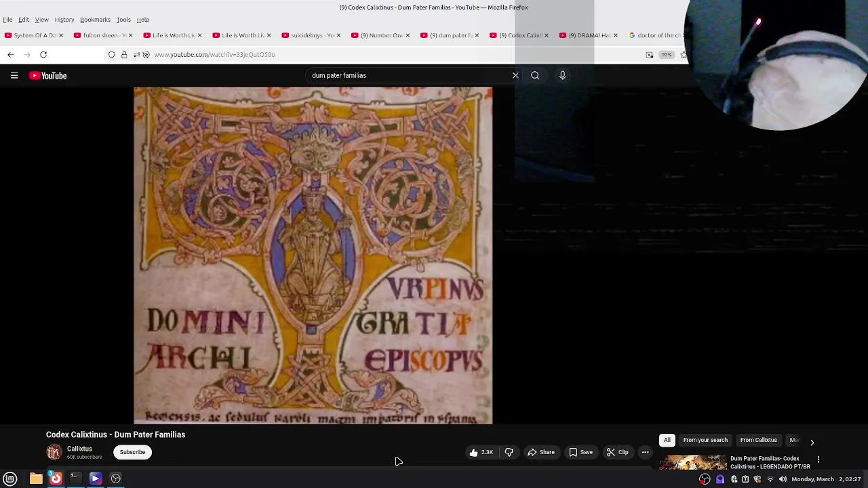Dislike the video with thumbs-down icon
This screenshot has height=488, width=868.
point(509,452)
